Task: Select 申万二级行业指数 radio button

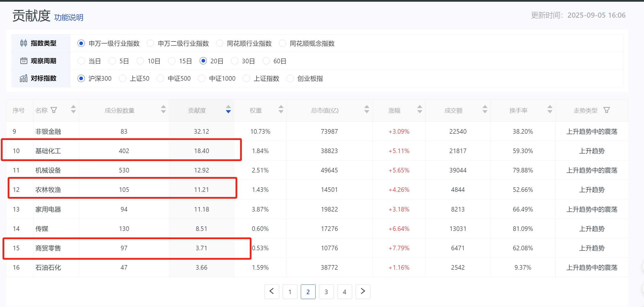Action: 150,43
